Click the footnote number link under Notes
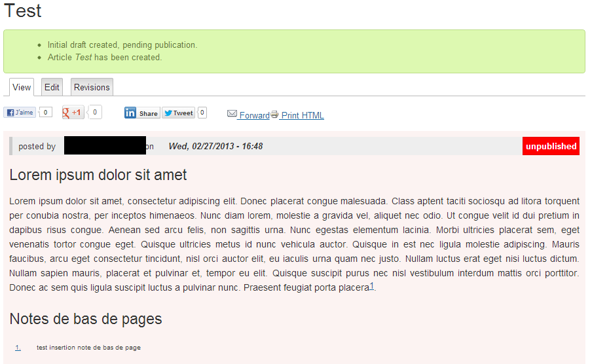 (x=18, y=348)
